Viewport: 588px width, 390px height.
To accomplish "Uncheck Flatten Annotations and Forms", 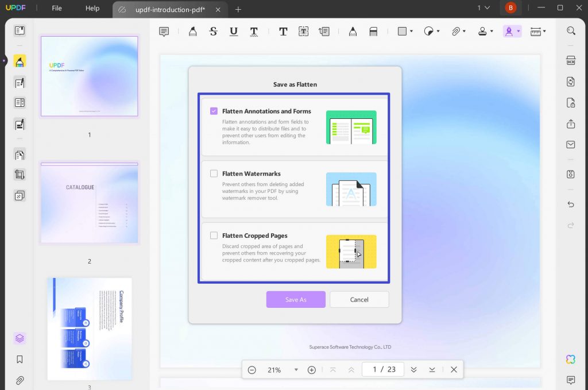I will (x=214, y=111).
